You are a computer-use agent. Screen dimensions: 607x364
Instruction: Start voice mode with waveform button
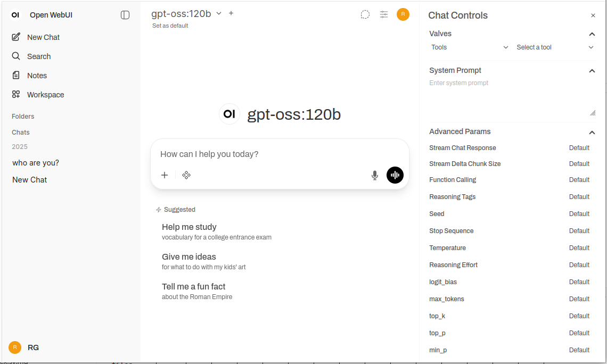(395, 175)
